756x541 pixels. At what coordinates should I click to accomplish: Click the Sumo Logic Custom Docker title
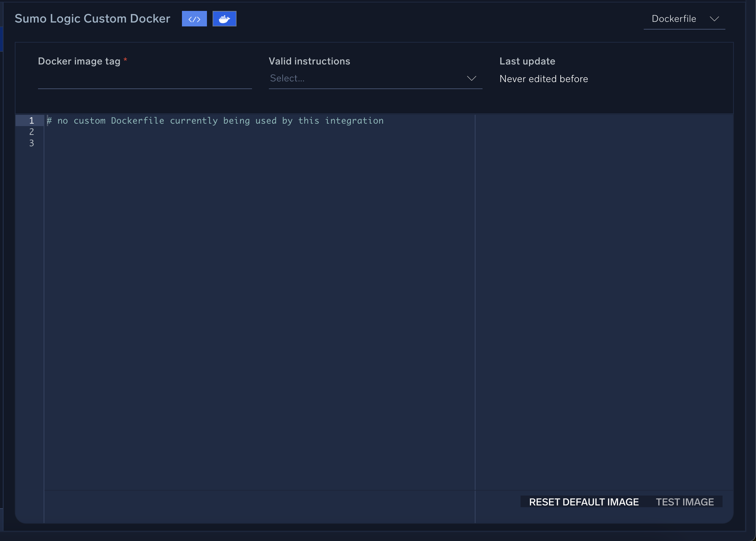pyautogui.click(x=93, y=19)
